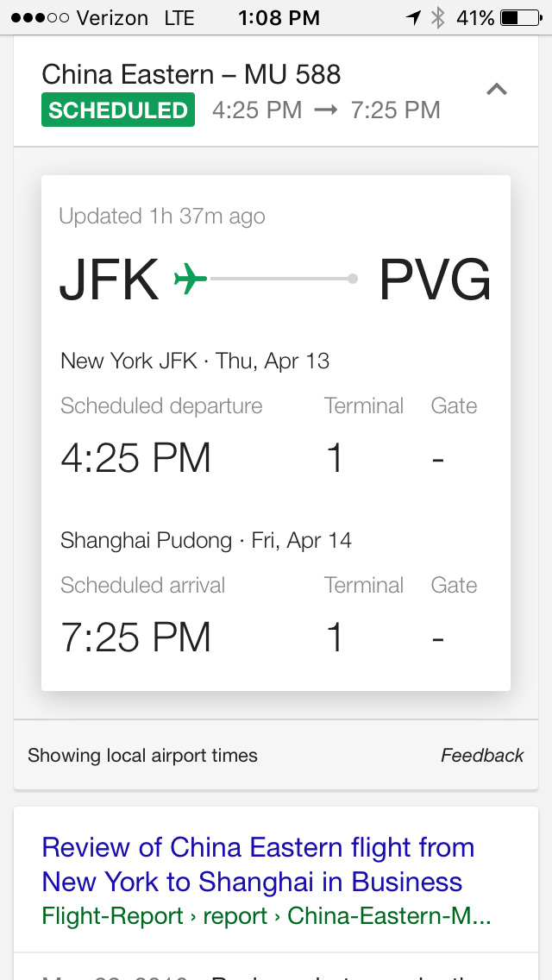Viewport: 552px width, 980px height.
Task: Tap the 4:25 PM scheduled departure time
Action: coord(135,458)
